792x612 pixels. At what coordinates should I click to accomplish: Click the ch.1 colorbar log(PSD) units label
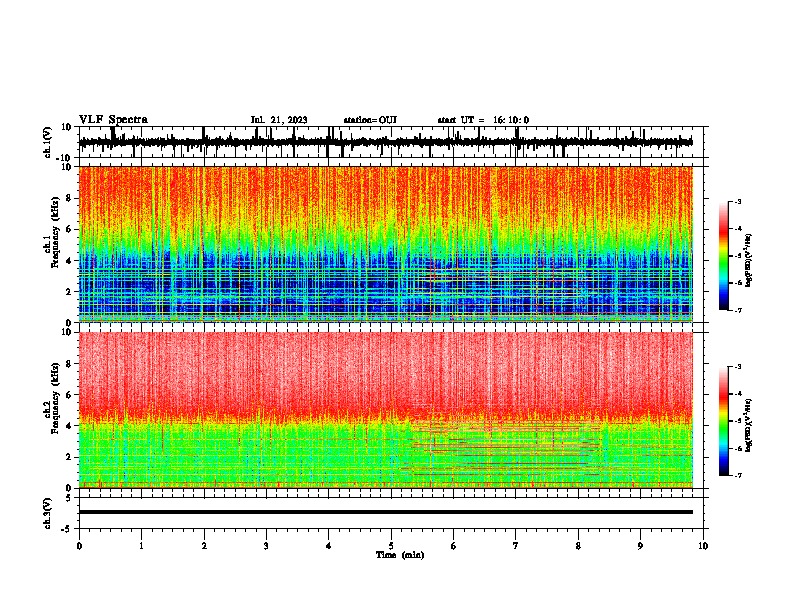coord(748,260)
